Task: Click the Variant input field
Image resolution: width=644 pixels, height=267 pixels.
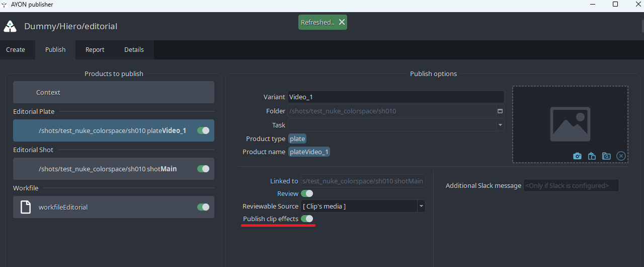Action: pos(395,97)
